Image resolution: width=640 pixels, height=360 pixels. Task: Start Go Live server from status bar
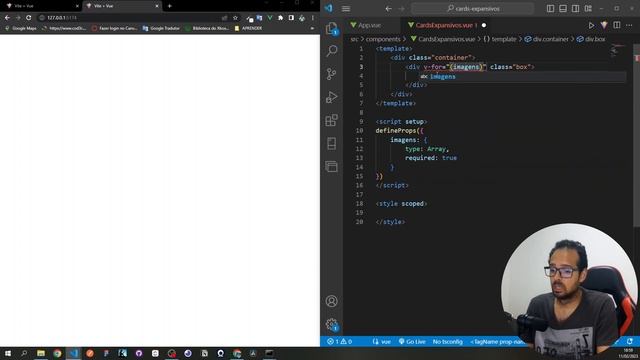click(x=412, y=342)
